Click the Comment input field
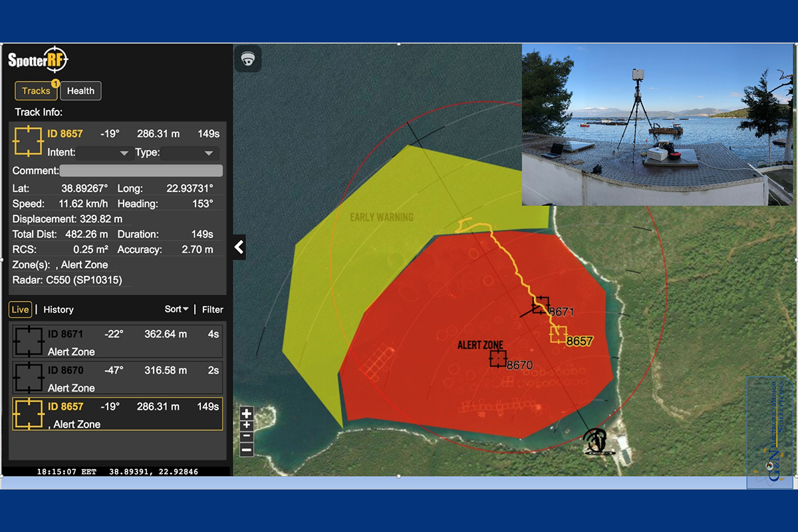 (x=141, y=171)
